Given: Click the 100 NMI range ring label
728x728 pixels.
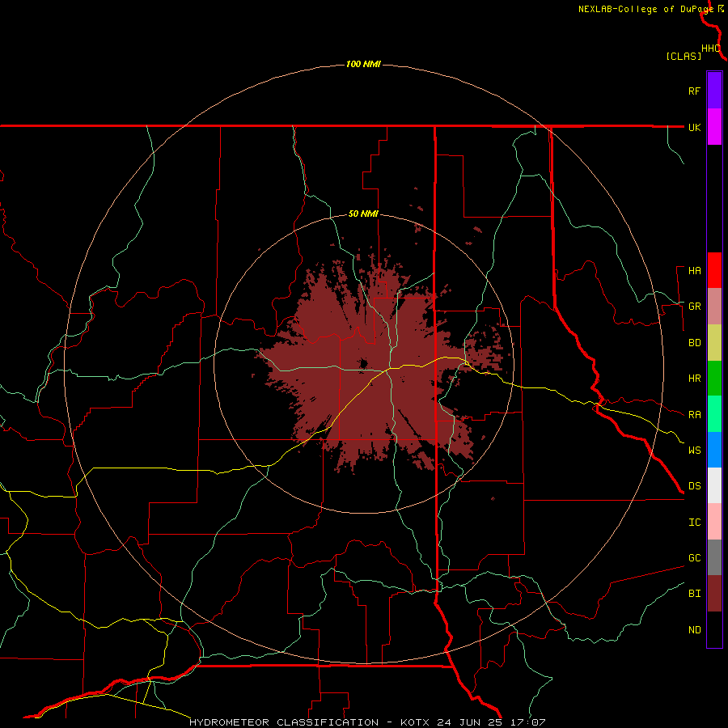Looking at the screenshot, I should click(363, 64).
